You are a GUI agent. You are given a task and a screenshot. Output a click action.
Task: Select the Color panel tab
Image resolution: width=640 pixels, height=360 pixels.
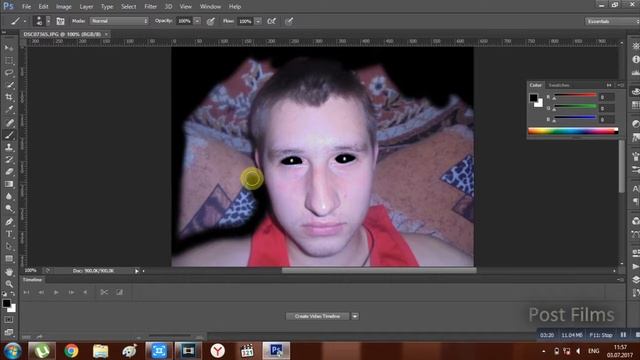tap(536, 85)
